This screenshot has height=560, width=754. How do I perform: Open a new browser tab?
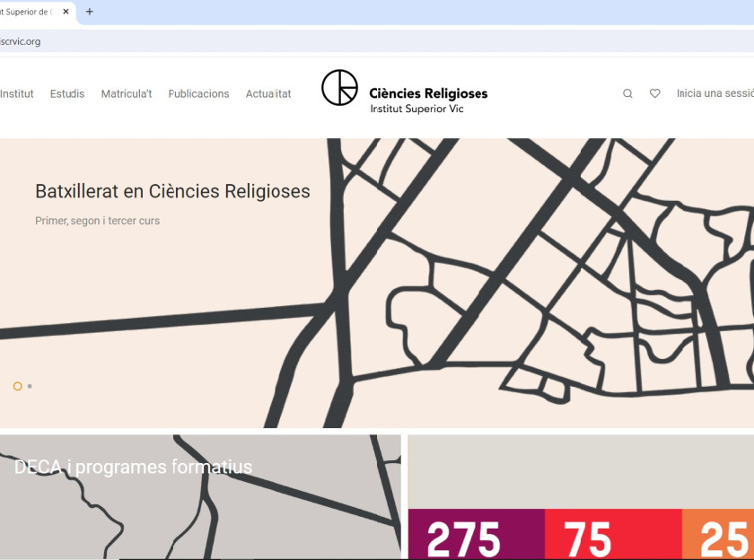89,12
